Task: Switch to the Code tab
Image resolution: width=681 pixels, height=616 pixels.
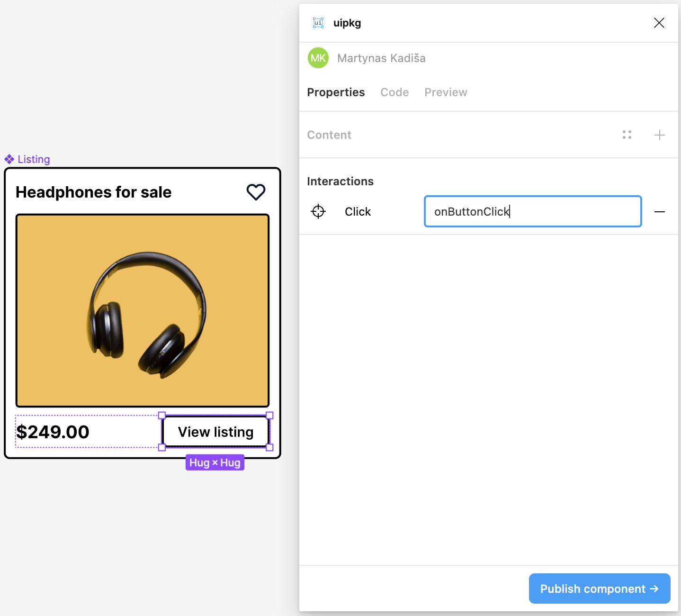Action: click(x=394, y=92)
